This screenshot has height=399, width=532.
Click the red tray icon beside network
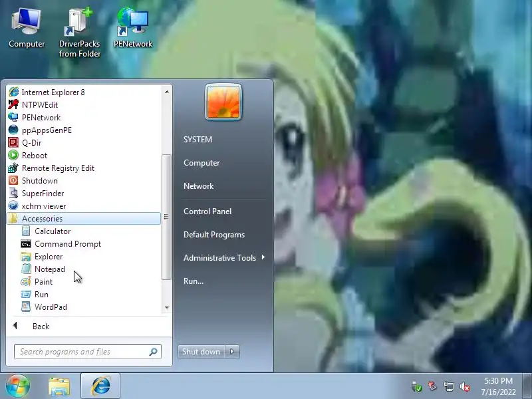(x=432, y=386)
